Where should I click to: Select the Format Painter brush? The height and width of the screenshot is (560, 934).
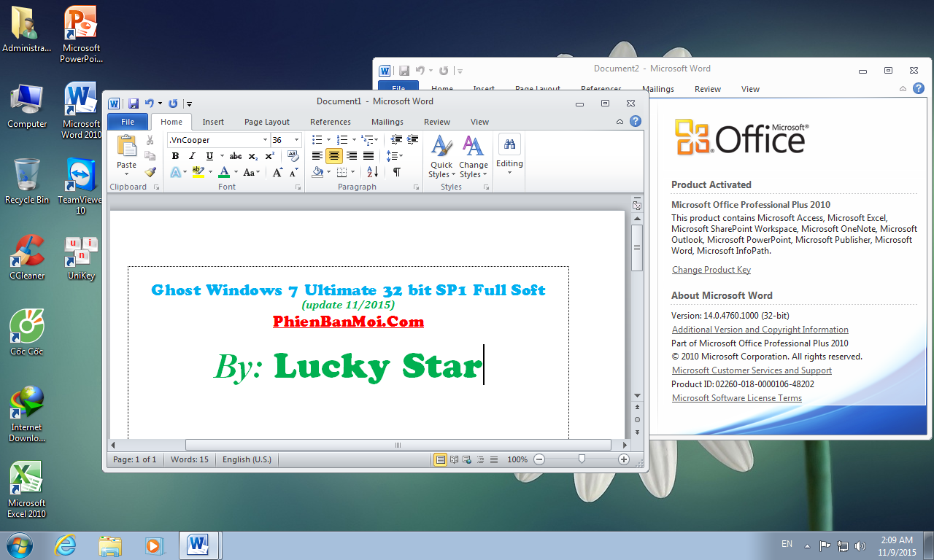[x=150, y=172]
